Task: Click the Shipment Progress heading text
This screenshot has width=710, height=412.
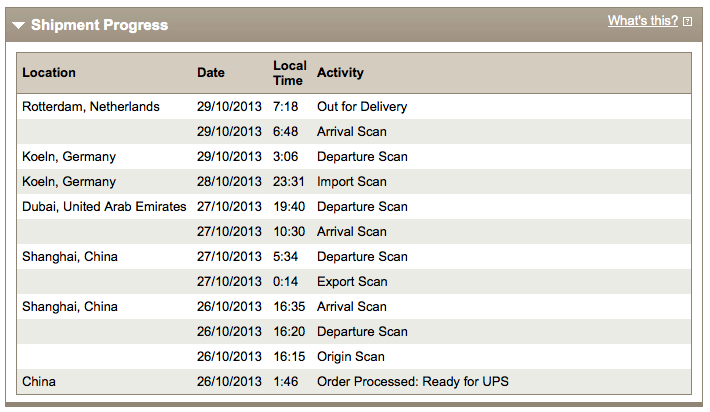Action: click(99, 25)
